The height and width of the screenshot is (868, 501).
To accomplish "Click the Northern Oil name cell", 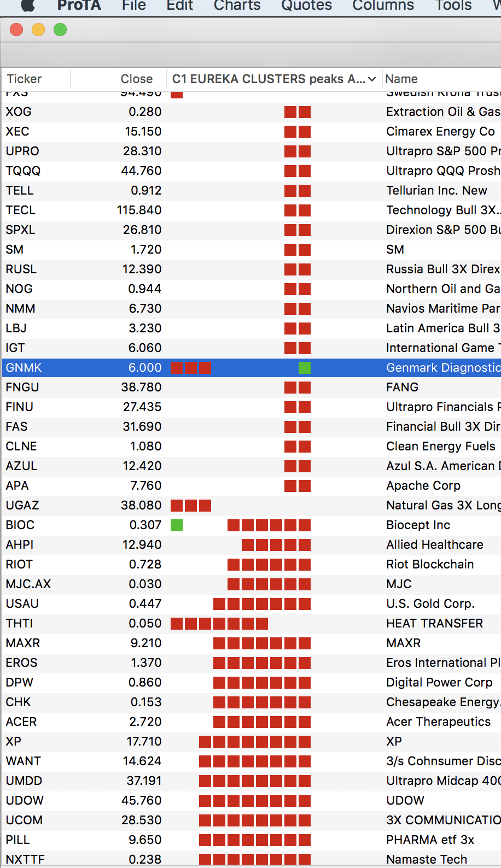I will [443, 289].
